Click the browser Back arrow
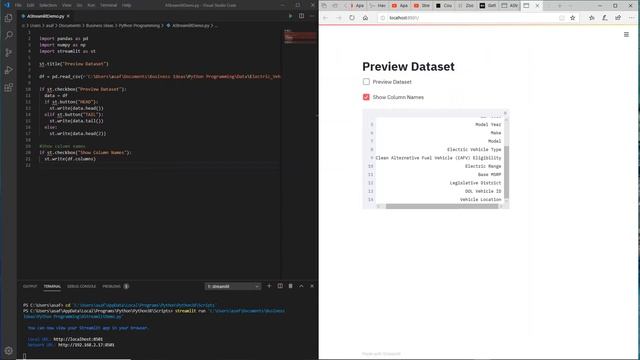 coord(325,18)
